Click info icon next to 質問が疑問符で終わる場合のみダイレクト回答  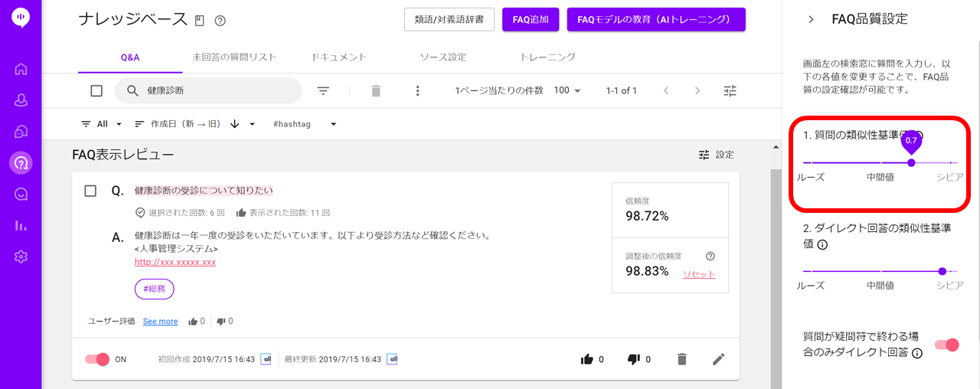coord(916,353)
